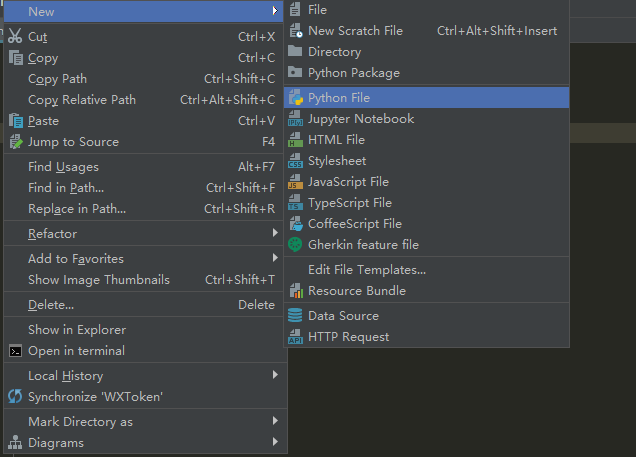The width and height of the screenshot is (636, 457).
Task: Choose Copy Relative Path
Action: (x=82, y=100)
